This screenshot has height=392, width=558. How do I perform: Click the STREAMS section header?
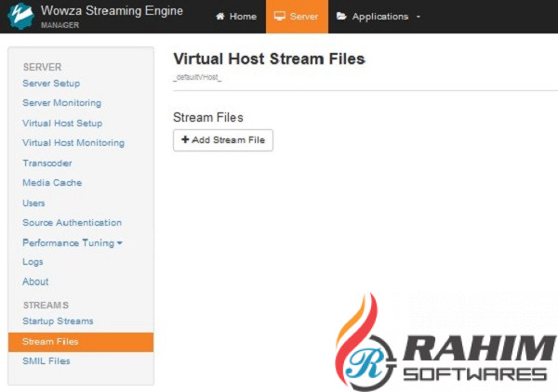(46, 306)
